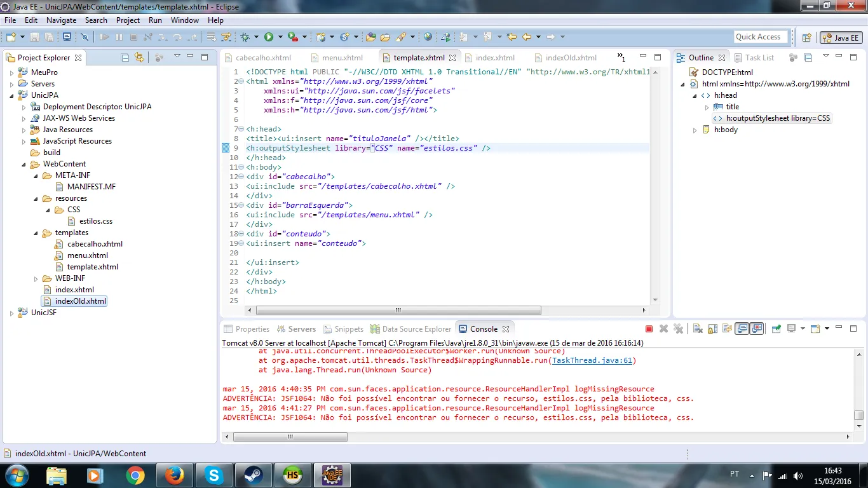This screenshot has height=488, width=868.
Task: Click the Clear Console icon
Action: click(x=697, y=329)
